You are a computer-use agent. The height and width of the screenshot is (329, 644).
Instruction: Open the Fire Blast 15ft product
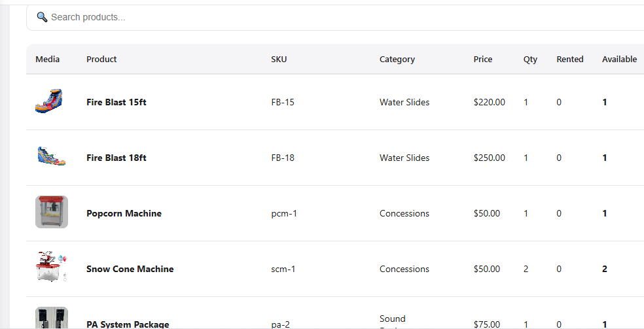116,102
